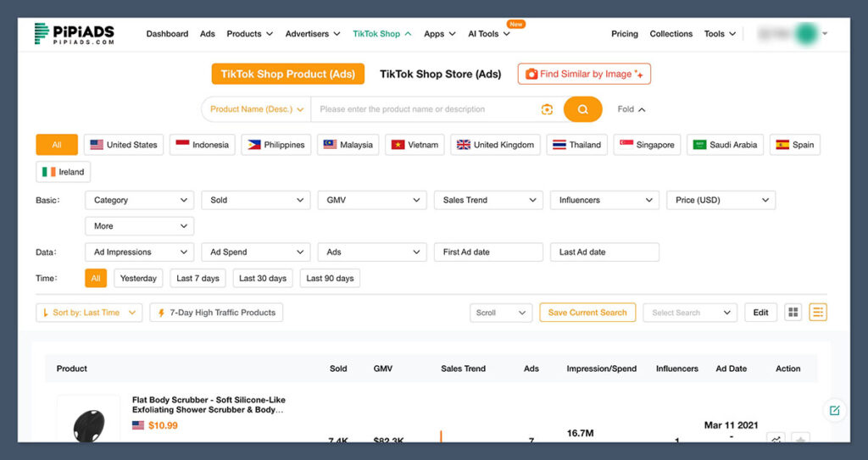Click Find Similar by Image button

[x=584, y=74]
